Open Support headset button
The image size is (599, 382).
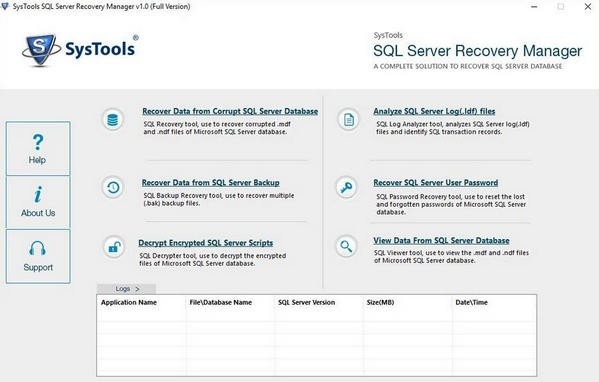click(38, 256)
